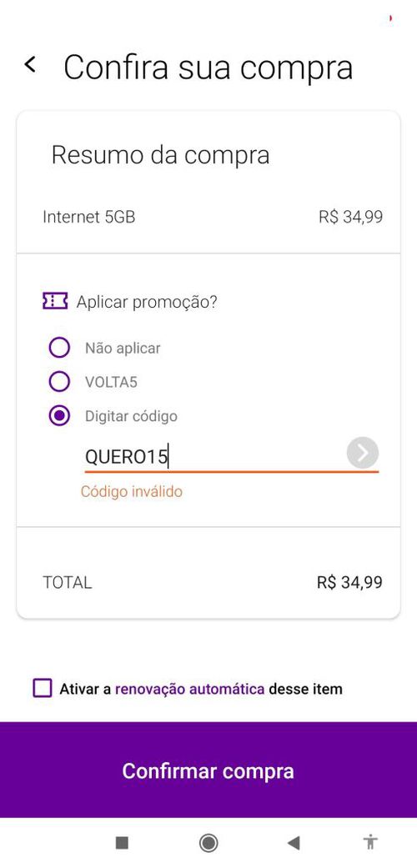Screen dimensions: 417x868
Task: Tap the Android recent apps square
Action: [x=122, y=842]
